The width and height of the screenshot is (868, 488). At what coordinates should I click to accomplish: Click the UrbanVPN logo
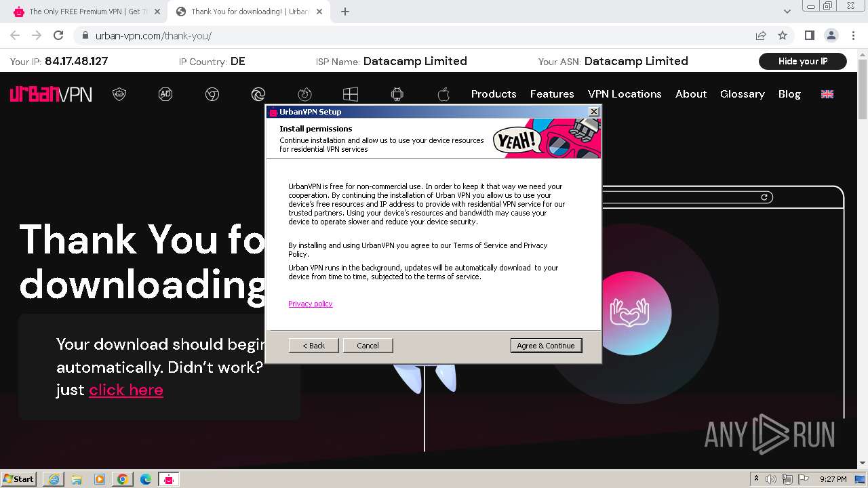pyautogui.click(x=51, y=94)
